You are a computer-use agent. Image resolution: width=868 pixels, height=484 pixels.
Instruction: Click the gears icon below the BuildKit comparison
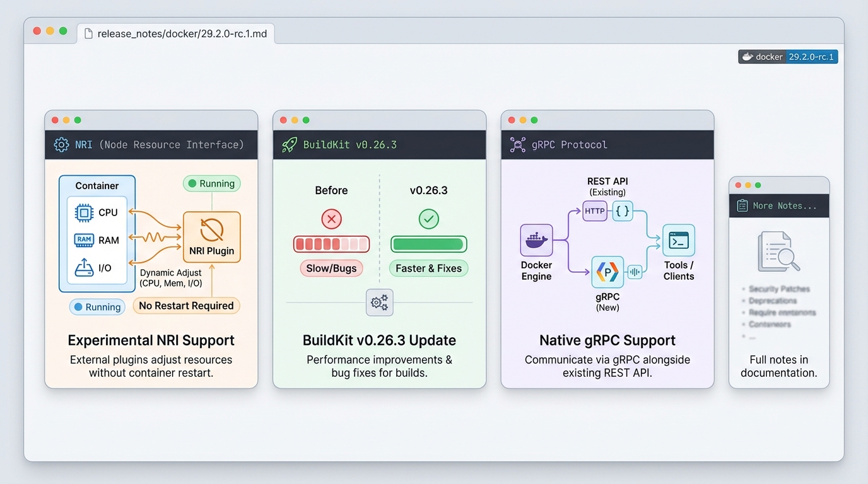tap(379, 302)
